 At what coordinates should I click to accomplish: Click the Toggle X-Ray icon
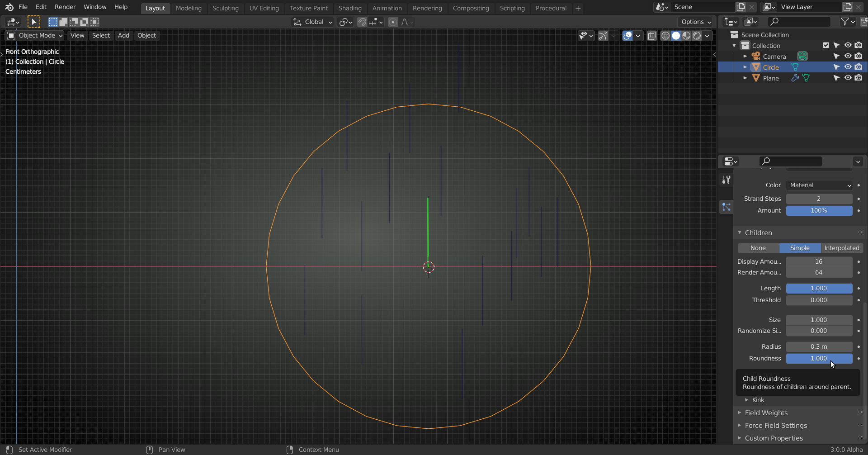click(x=651, y=35)
